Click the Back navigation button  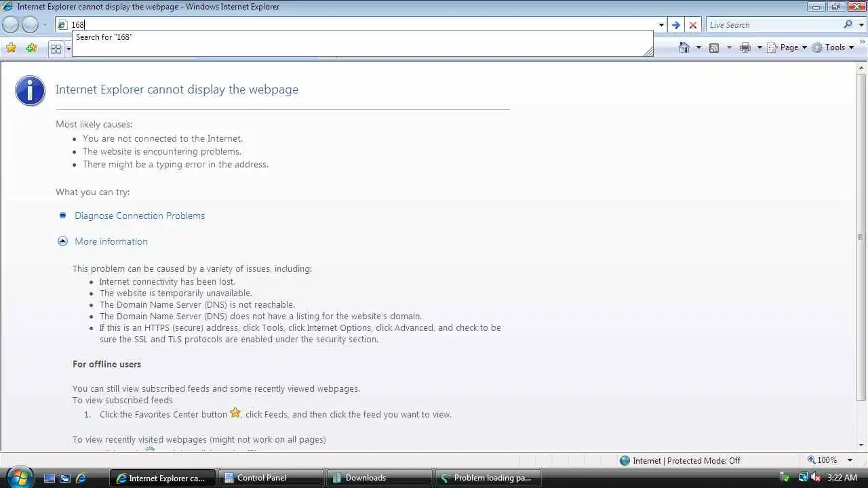(x=11, y=25)
